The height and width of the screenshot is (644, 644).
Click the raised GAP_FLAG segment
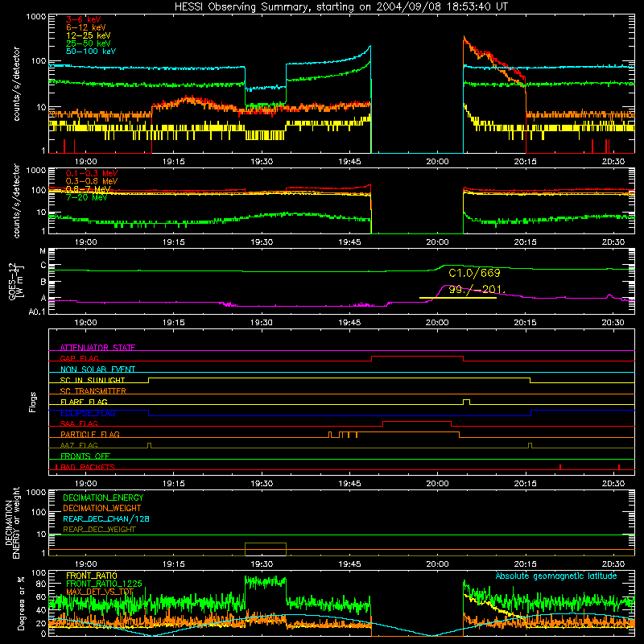tap(417, 357)
